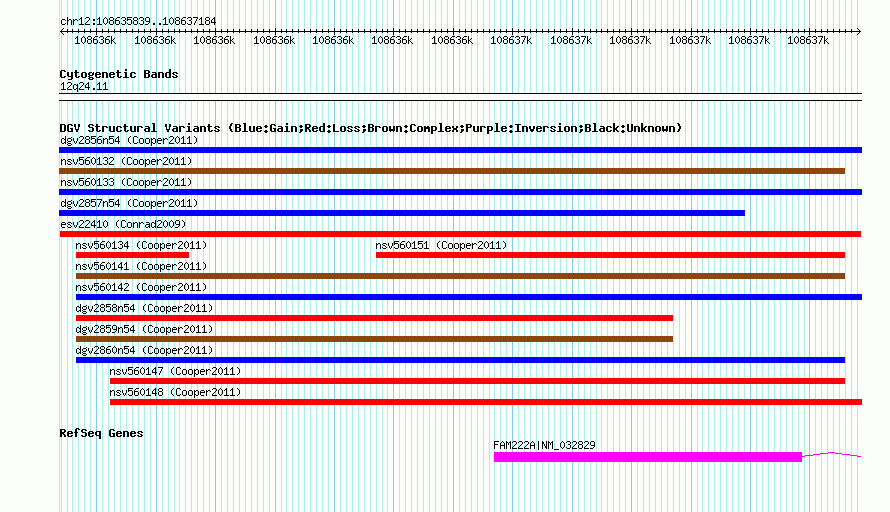Image resolution: width=890 pixels, height=512 pixels.
Task: Select the blue nsv560133 gain bar
Action: coord(460,192)
